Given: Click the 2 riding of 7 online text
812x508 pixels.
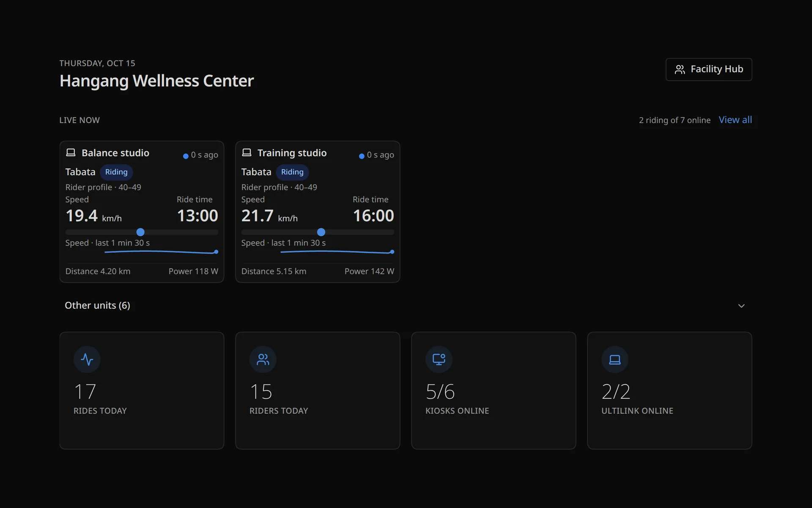Looking at the screenshot, I should click(x=675, y=120).
